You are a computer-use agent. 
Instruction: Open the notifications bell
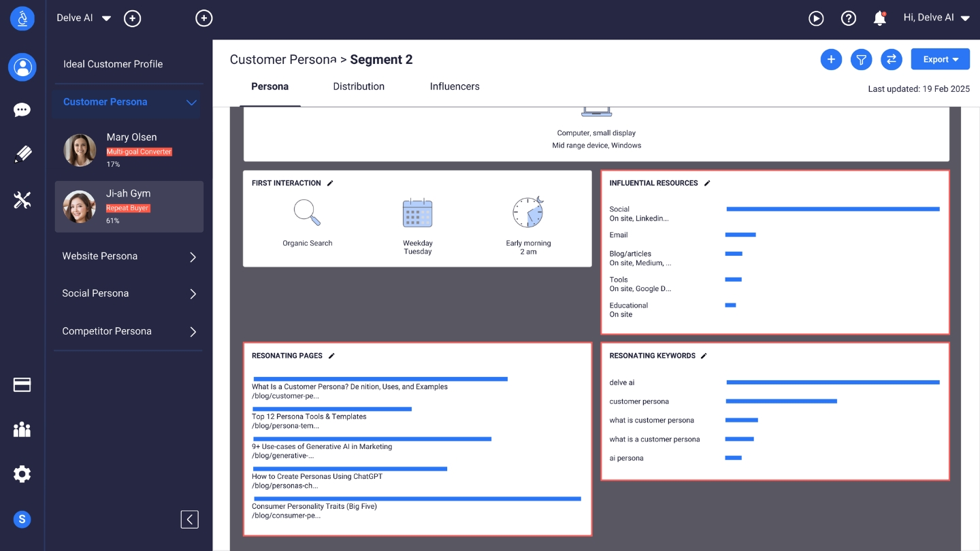[x=879, y=18]
